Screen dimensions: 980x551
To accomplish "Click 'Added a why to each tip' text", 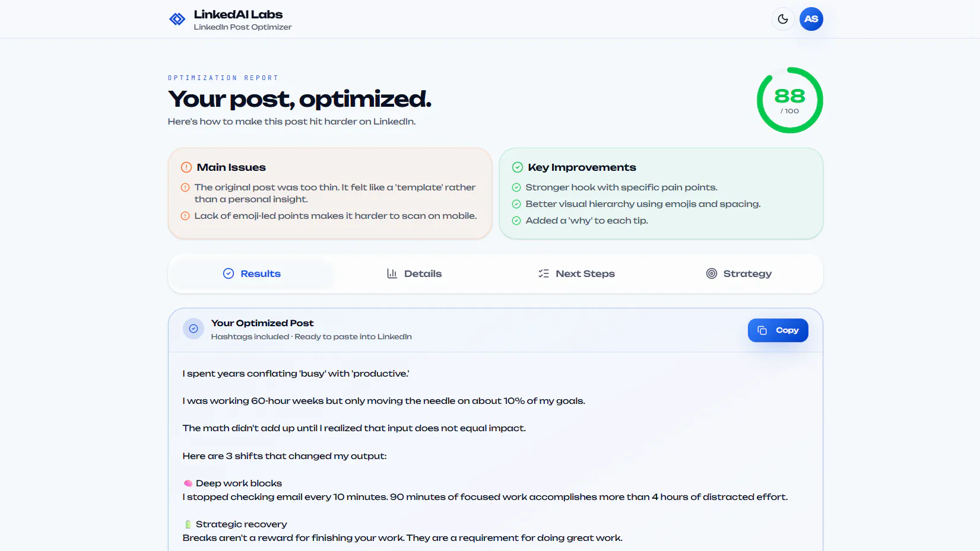I will (587, 221).
